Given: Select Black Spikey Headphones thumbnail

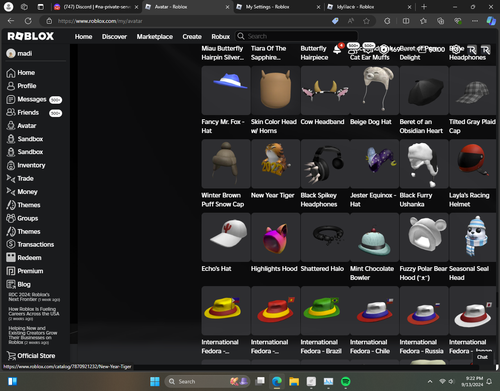Looking at the screenshot, I should (x=325, y=164).
